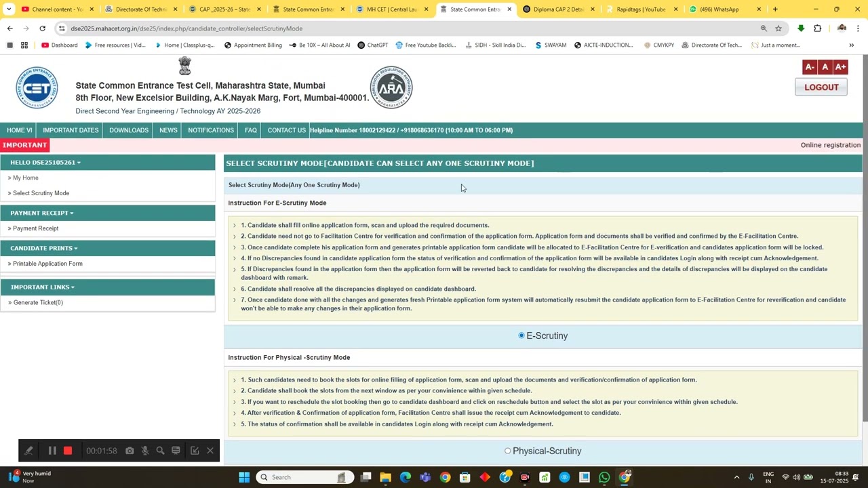This screenshot has width=868, height=488.
Task: Open the SWAYAM bookmark
Action: point(550,45)
